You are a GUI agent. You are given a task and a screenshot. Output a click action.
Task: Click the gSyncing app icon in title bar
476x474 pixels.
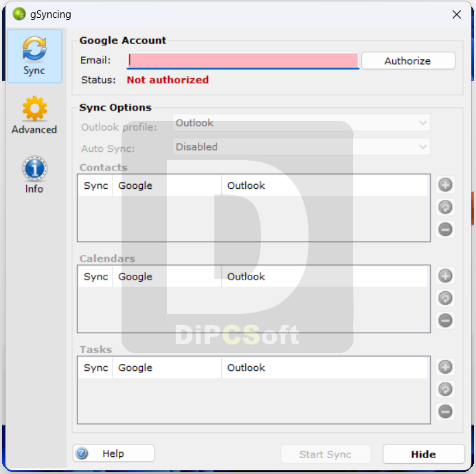tap(19, 14)
